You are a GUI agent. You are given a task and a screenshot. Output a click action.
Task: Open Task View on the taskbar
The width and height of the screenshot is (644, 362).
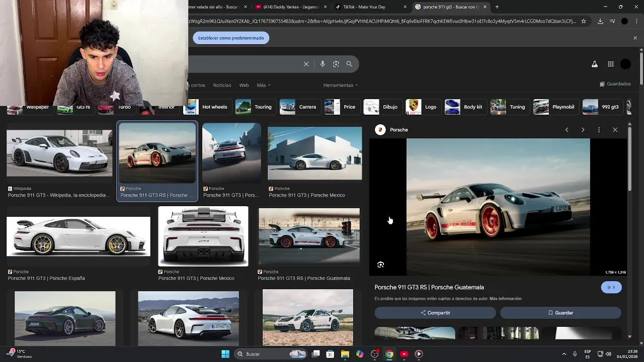(x=315, y=354)
